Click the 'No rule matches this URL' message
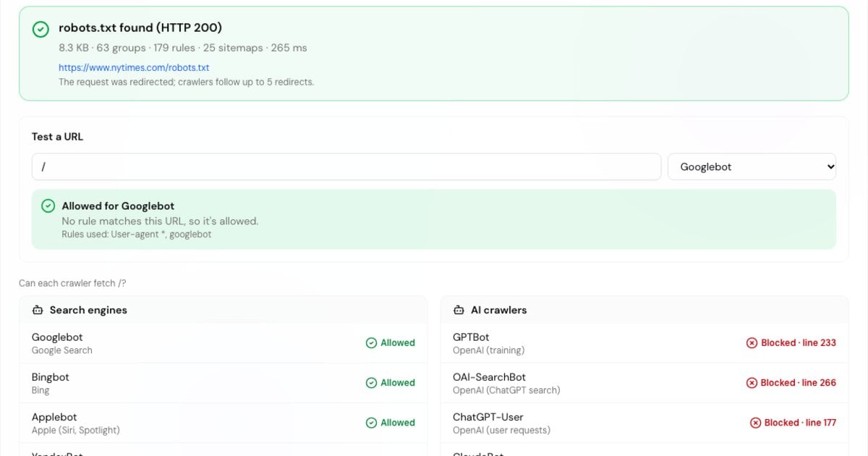The height and width of the screenshot is (456, 868). [x=160, y=221]
